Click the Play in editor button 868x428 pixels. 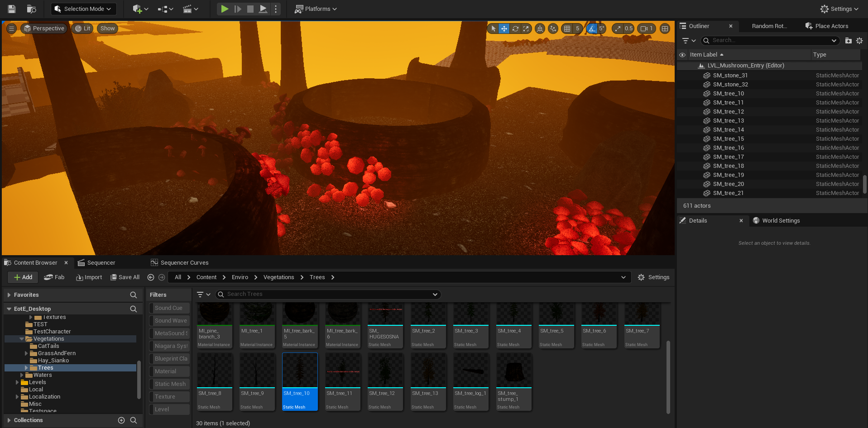pyautogui.click(x=225, y=9)
